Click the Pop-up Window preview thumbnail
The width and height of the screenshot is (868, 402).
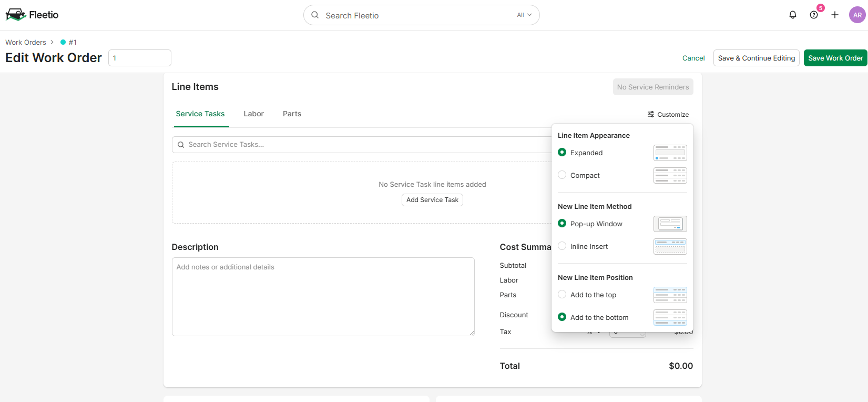pos(670,224)
